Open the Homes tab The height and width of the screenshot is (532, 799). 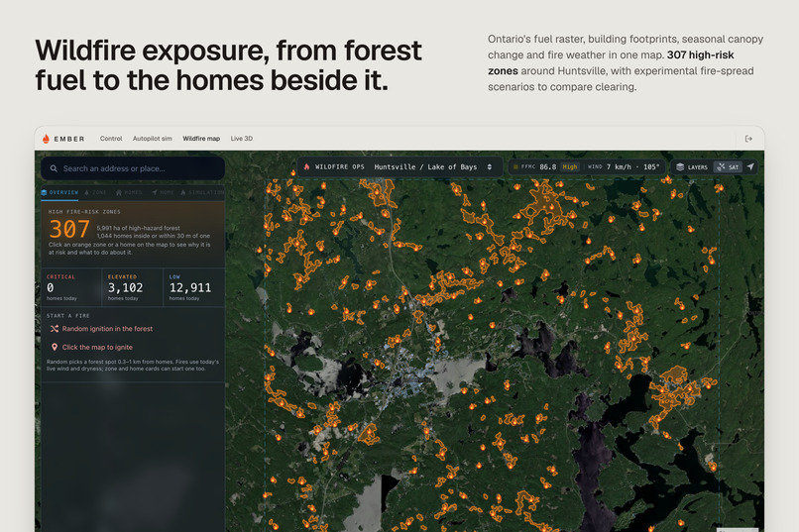(x=130, y=192)
